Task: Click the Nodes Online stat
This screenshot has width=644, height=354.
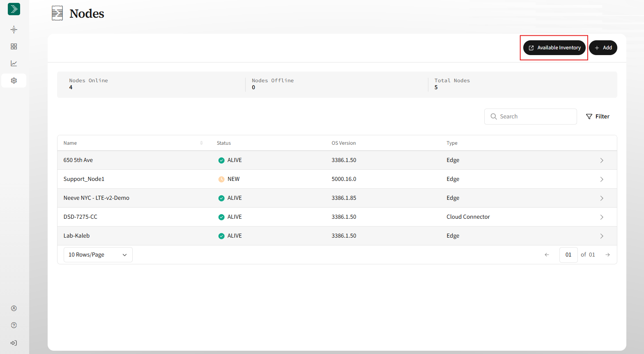Action: [x=88, y=84]
